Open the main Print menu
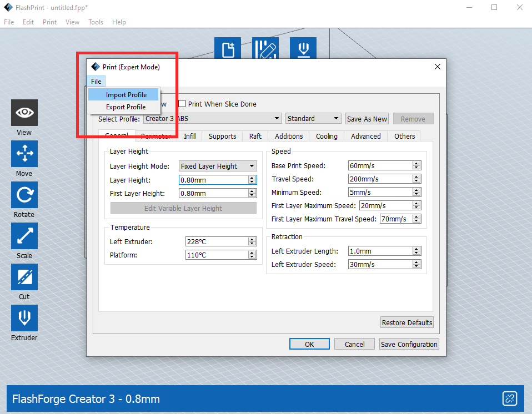Screen dimensions: 532x414 click(49, 22)
